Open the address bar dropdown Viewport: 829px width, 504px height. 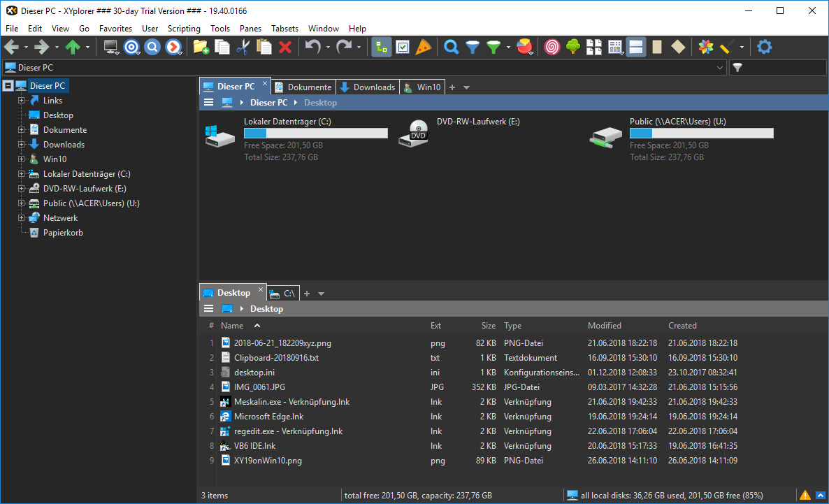coord(719,67)
